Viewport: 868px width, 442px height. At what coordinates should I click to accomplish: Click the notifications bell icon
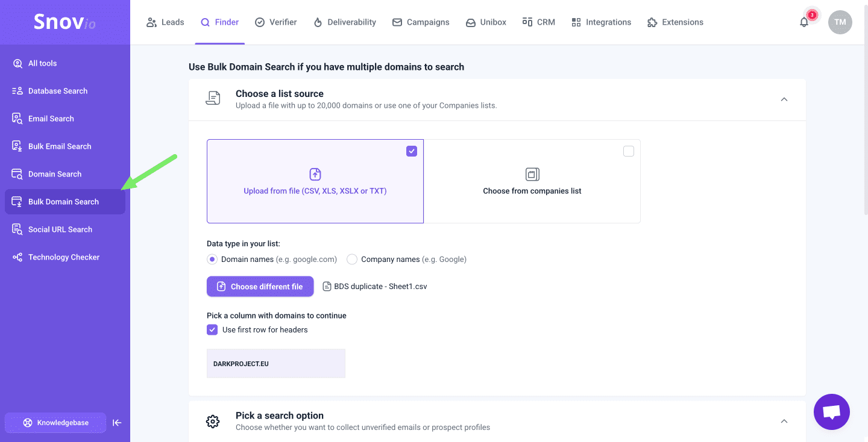point(804,22)
